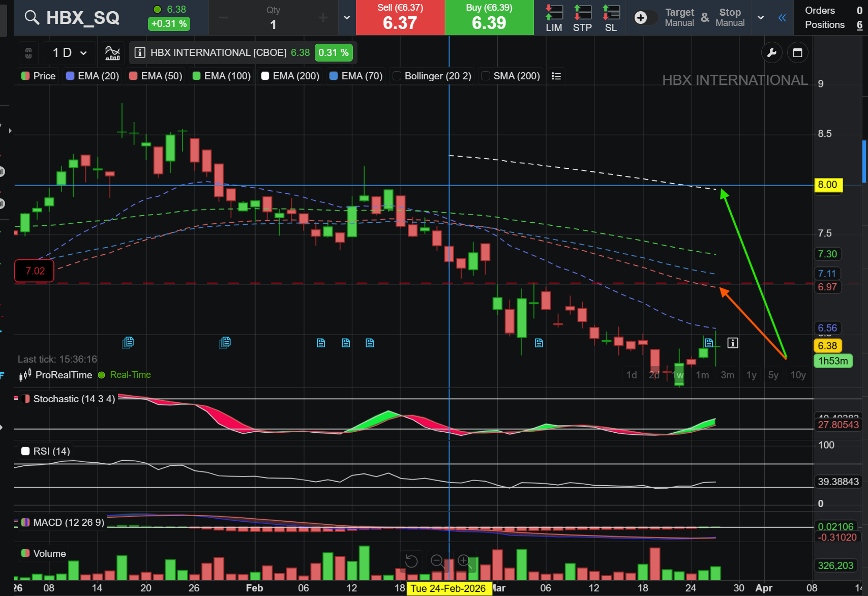Click the ProRealTime candlestick logo icon
The image size is (868, 596).
(25, 375)
